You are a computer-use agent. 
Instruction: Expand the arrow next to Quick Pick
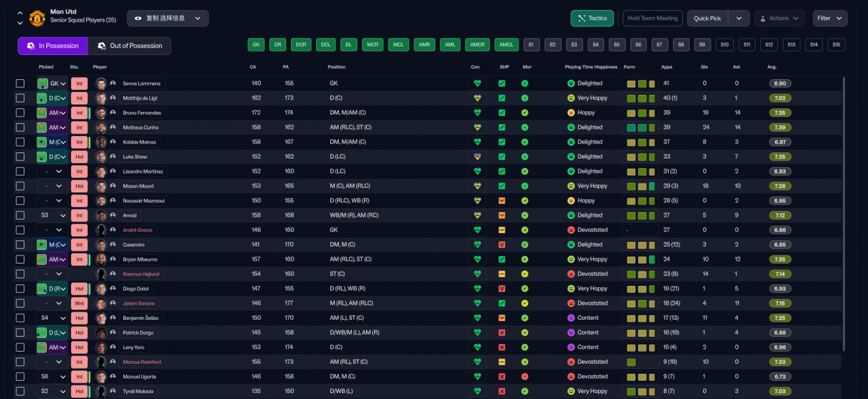pos(738,18)
